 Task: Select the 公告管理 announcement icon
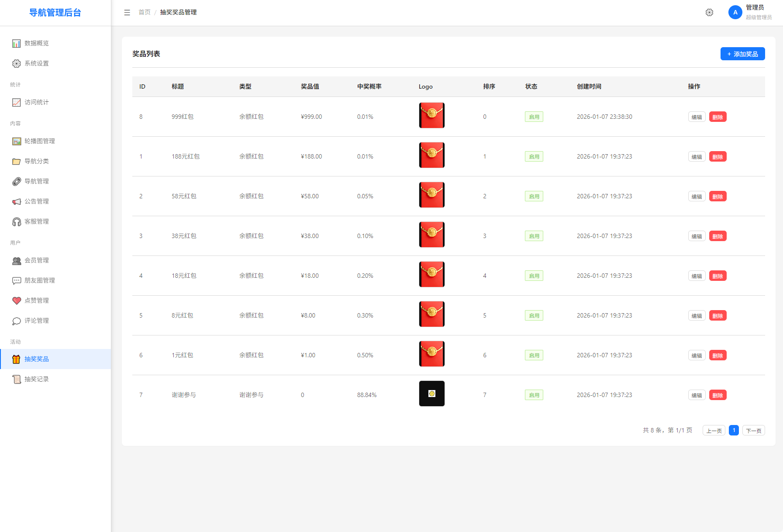click(x=16, y=201)
